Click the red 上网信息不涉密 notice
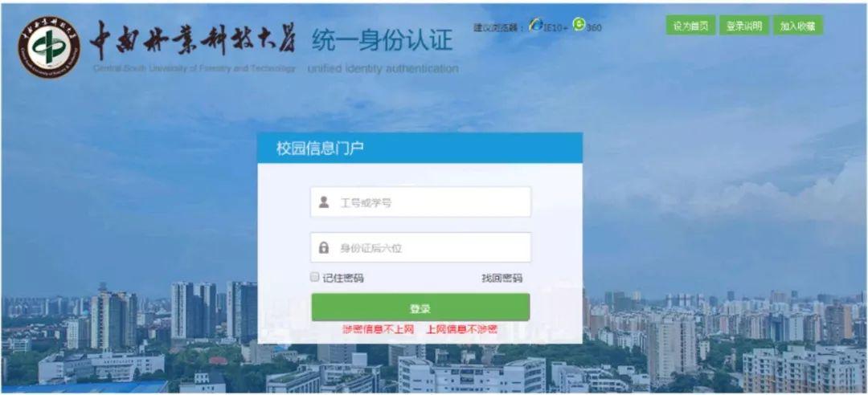Image resolution: width=868 pixels, height=395 pixels. click(x=461, y=330)
